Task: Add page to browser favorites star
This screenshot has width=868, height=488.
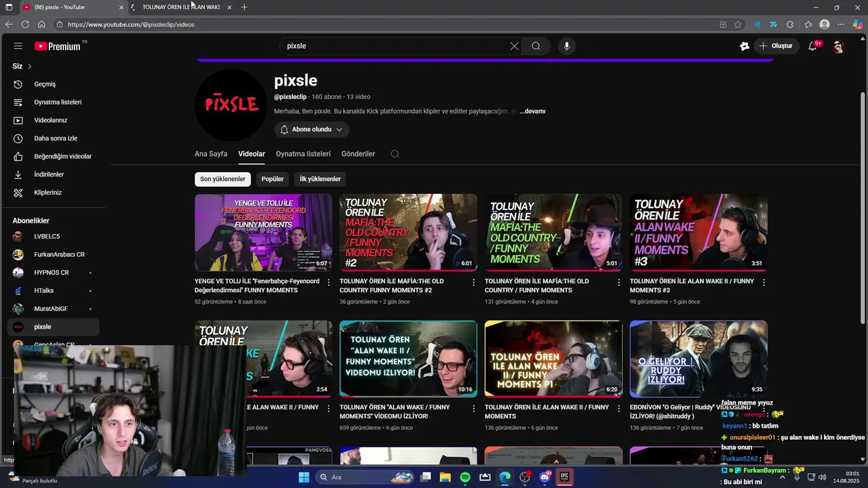Action: coord(738,24)
